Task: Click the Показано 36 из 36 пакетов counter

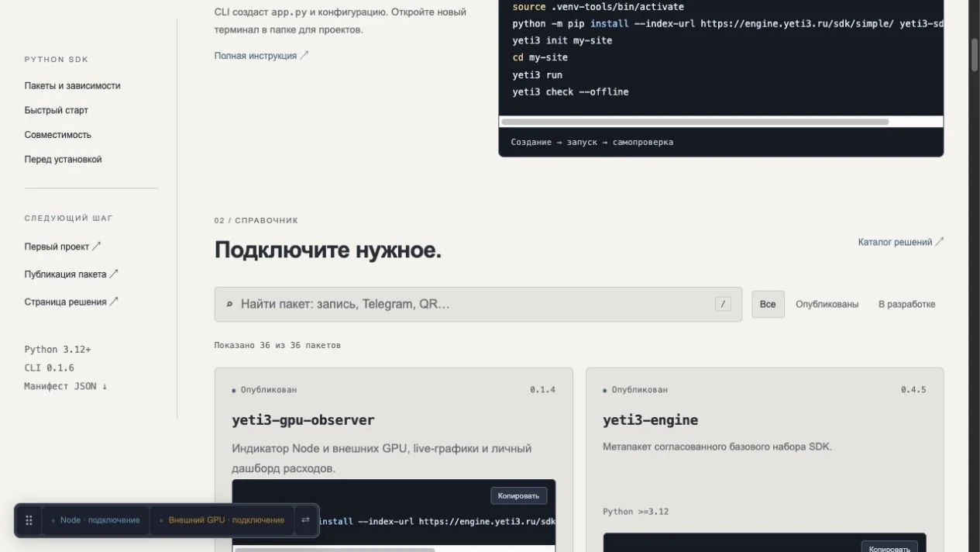Action: coord(277,345)
